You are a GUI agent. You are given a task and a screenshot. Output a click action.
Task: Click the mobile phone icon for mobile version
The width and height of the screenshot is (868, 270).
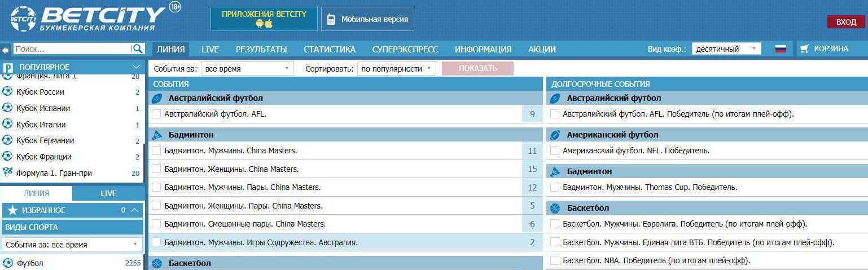tap(332, 19)
